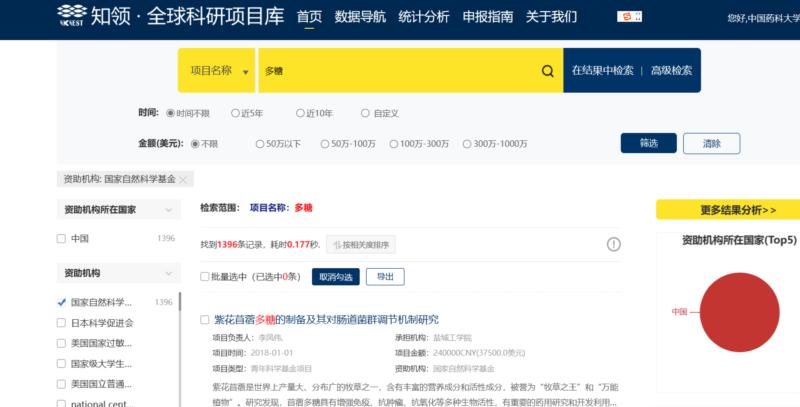This screenshot has height=407, width=800.
Task: Check 美国国立普通 funding agency
Action: (61, 384)
